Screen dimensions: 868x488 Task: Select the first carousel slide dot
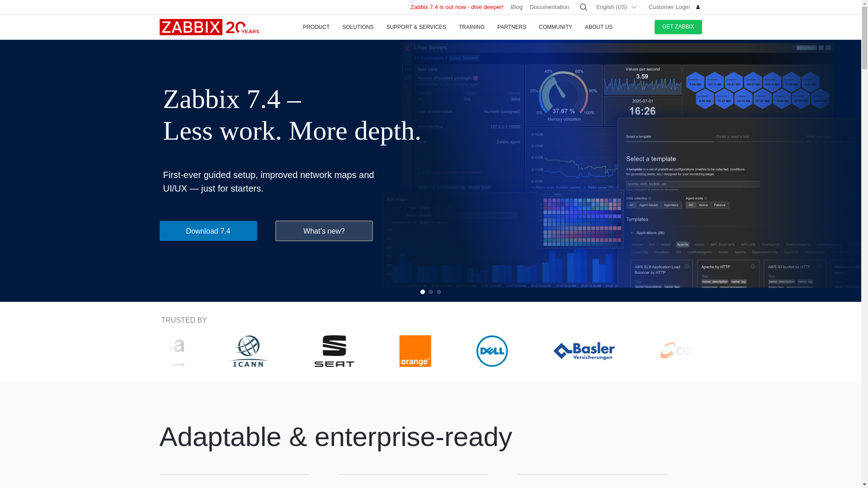point(422,292)
